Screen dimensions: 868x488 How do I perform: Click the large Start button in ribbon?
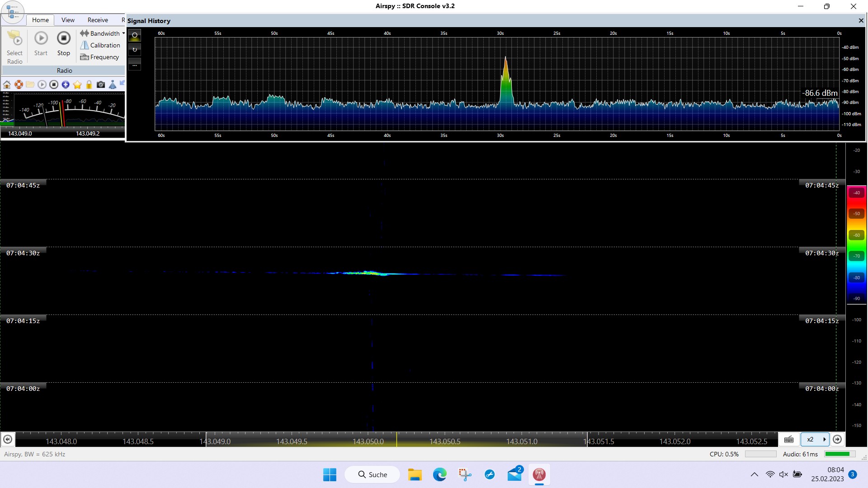pos(41,43)
